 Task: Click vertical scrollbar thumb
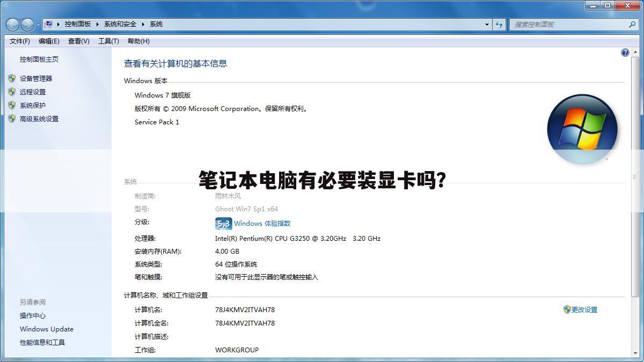point(635,177)
